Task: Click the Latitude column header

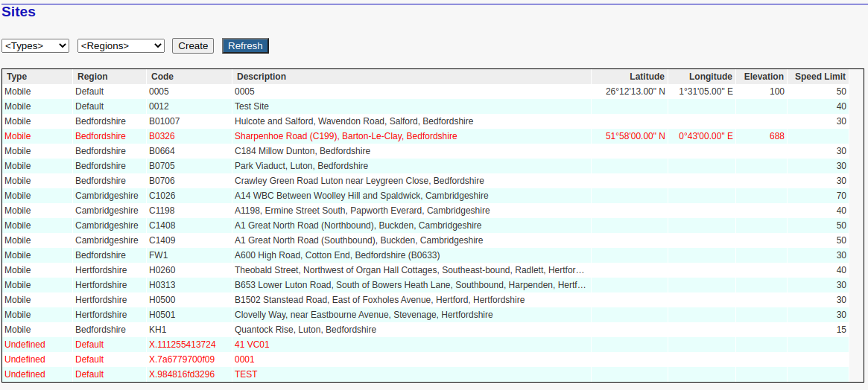Action: click(x=646, y=77)
